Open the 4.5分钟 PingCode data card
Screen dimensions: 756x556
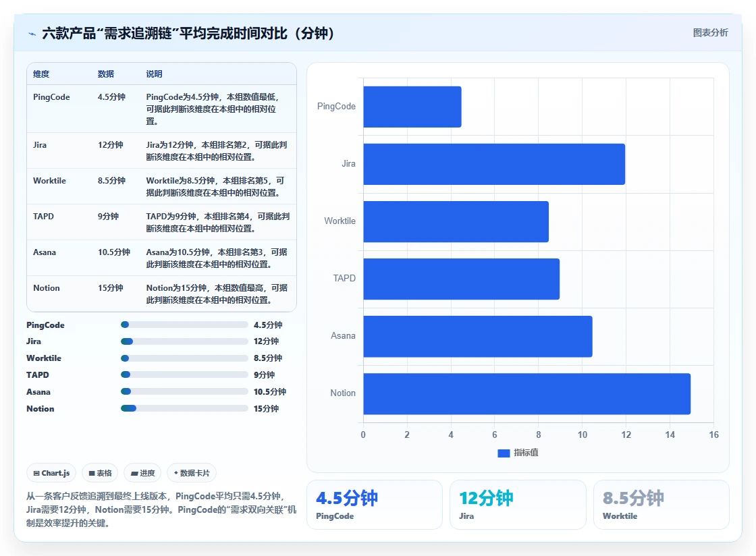[x=375, y=505]
